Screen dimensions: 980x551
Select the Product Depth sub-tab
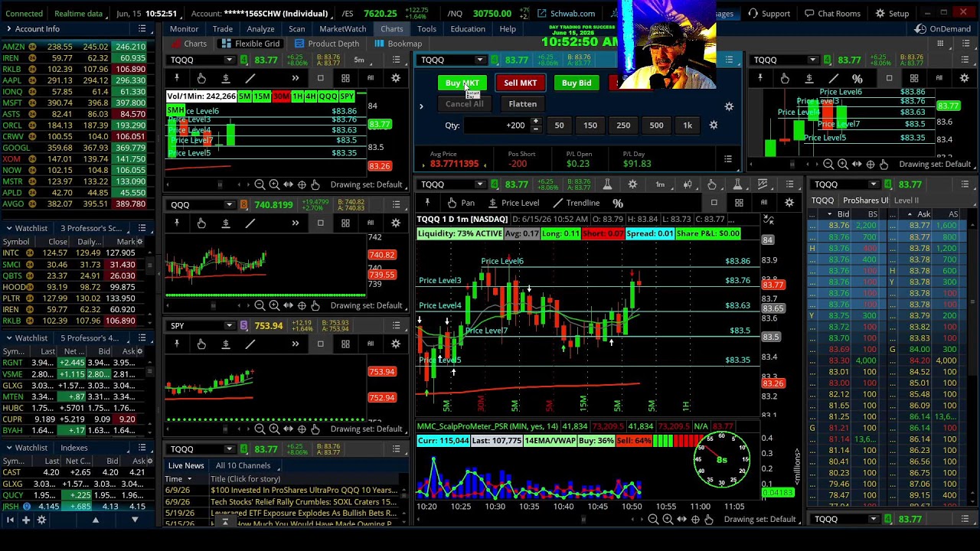coord(327,44)
